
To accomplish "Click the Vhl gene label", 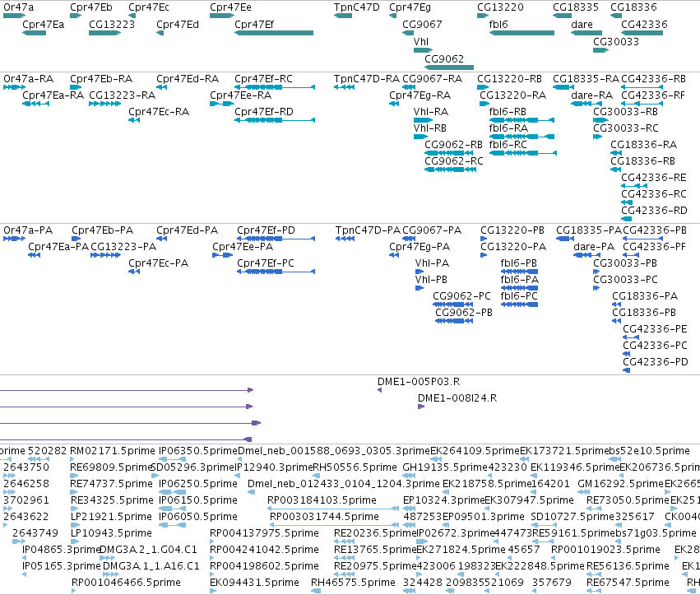I will coord(421,41).
